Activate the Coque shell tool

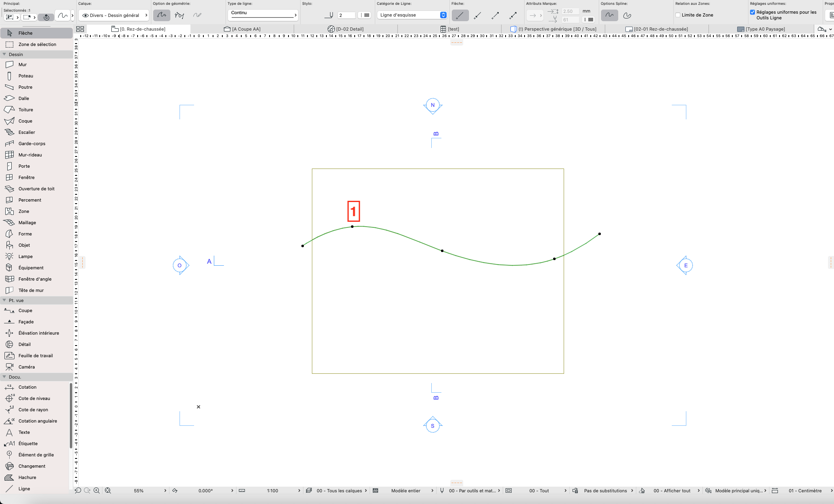click(36, 121)
